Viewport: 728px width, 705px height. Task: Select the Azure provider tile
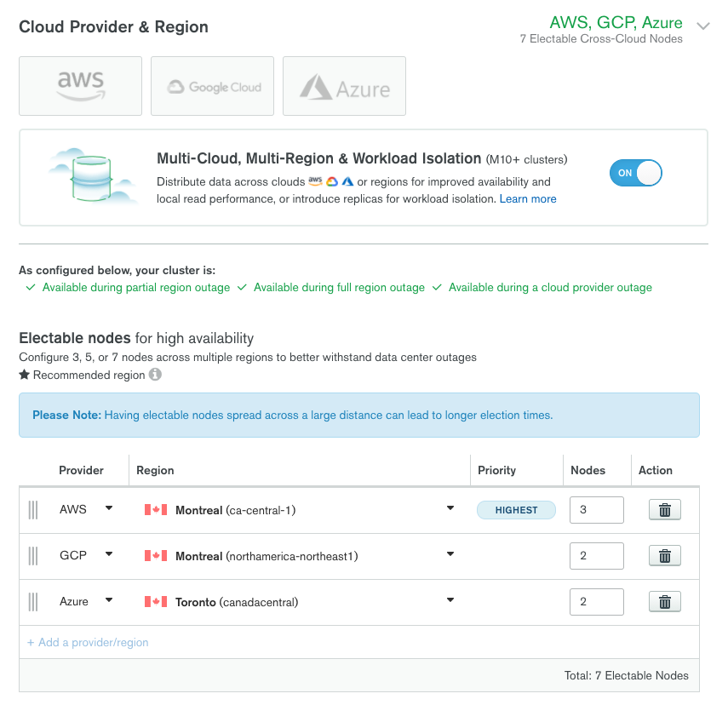click(x=344, y=86)
